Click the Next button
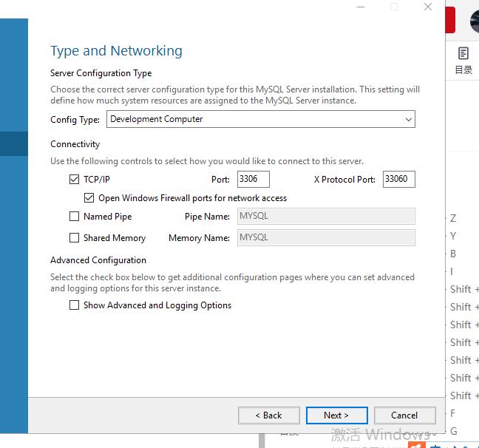This screenshot has width=479, height=448. 336,415
